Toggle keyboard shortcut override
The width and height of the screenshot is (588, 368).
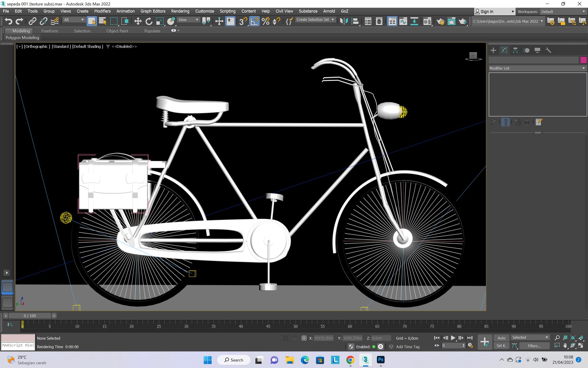(230, 21)
